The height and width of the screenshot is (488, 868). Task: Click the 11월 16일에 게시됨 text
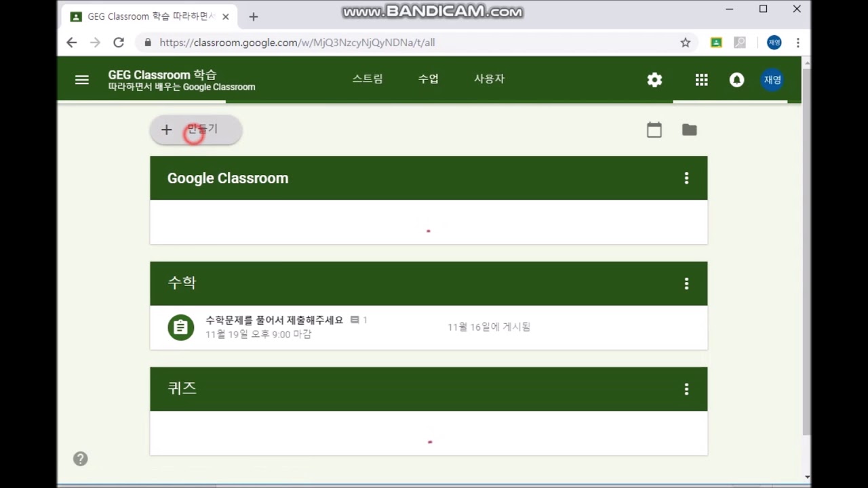[489, 327]
